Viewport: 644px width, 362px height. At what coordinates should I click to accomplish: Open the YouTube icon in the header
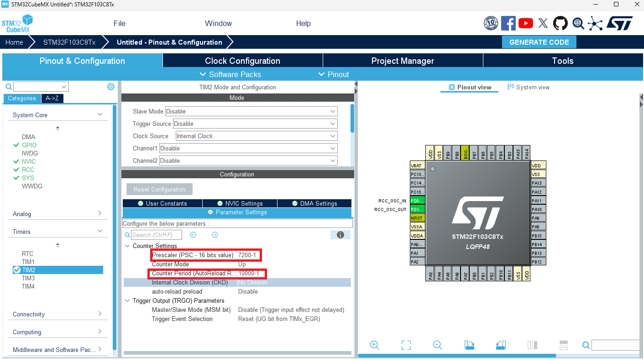(x=526, y=23)
